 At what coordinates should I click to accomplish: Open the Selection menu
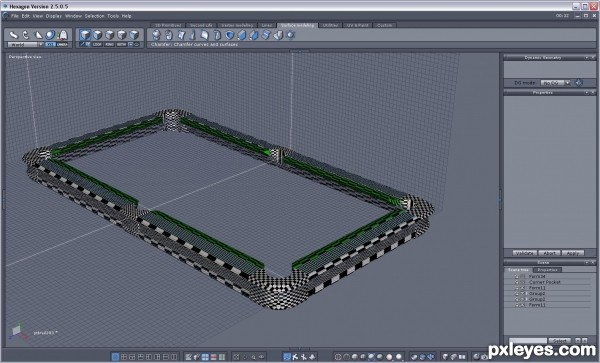click(x=94, y=16)
